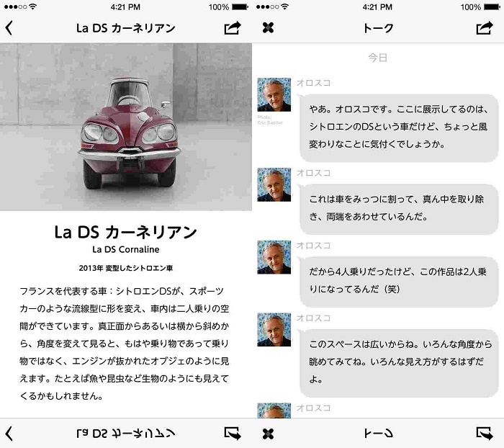Tap the top bar title La DS カーネリアン
Viewport: 504px width, 448px height.
(126, 28)
